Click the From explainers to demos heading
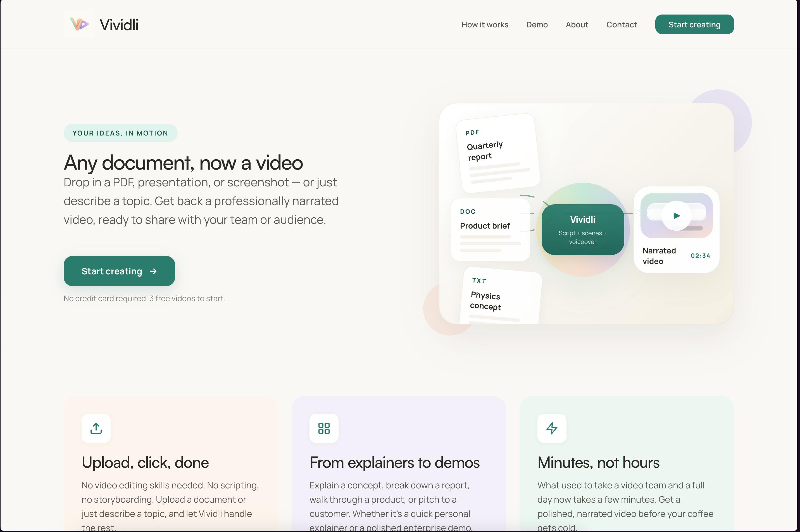This screenshot has height=532, width=800. coord(394,462)
